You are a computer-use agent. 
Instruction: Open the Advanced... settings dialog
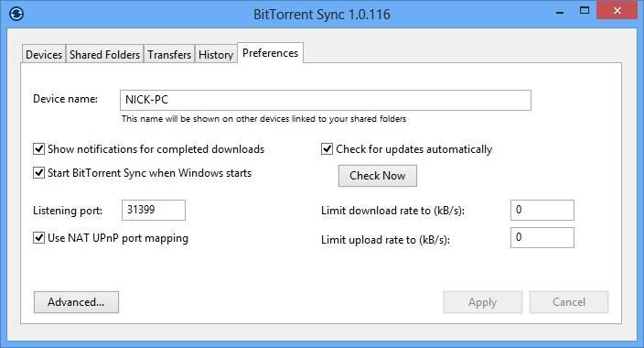(76, 302)
